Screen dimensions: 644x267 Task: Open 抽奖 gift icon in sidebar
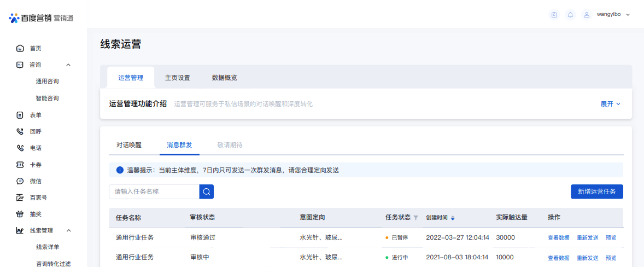20,214
